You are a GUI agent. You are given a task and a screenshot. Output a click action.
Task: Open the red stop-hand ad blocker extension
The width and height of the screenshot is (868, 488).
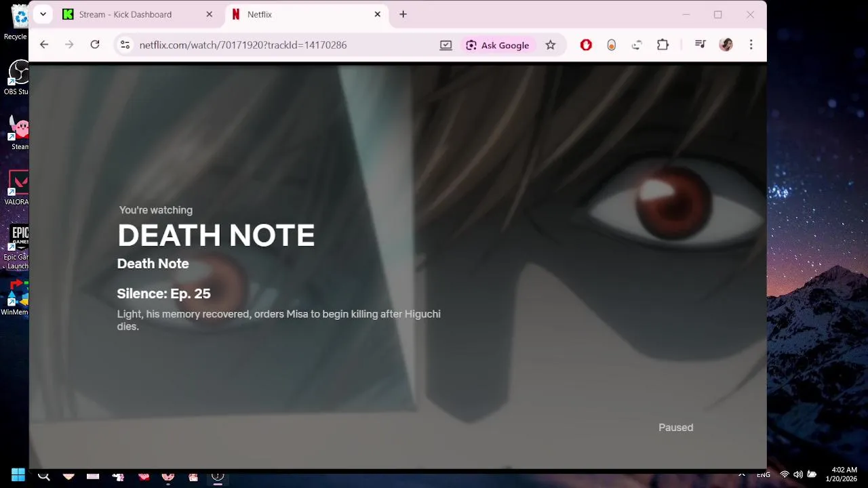click(x=586, y=45)
